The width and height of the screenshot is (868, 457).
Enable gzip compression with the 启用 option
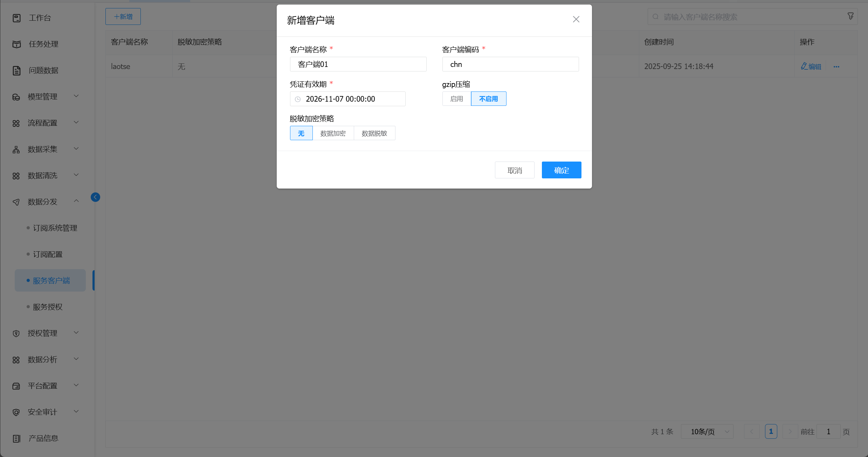click(x=456, y=99)
